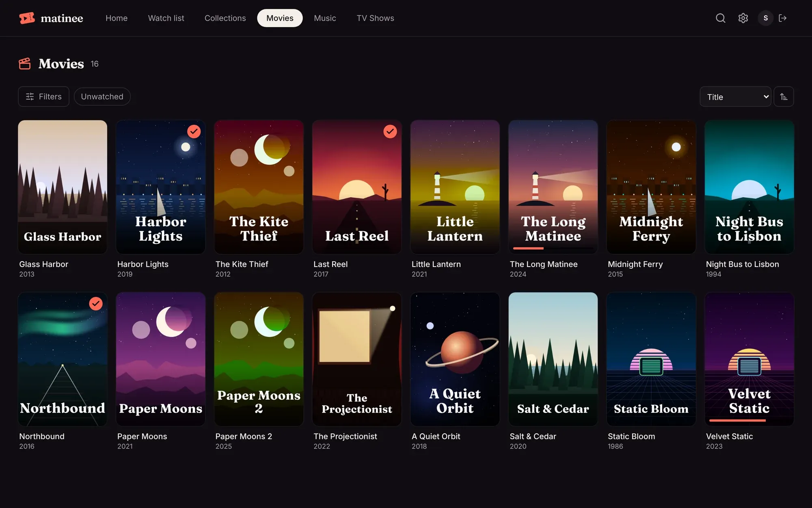Image resolution: width=812 pixels, height=508 pixels.
Task: Open the Night Bus to Lisbon poster
Action: [x=749, y=187]
